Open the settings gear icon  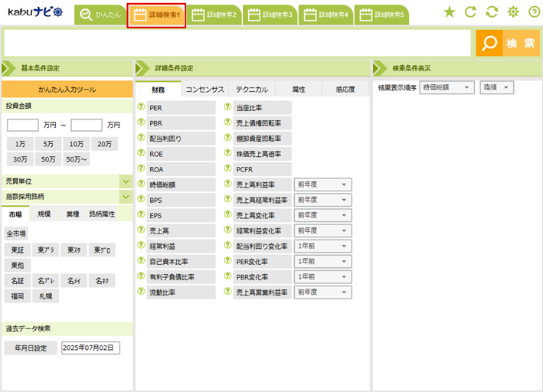pos(513,12)
